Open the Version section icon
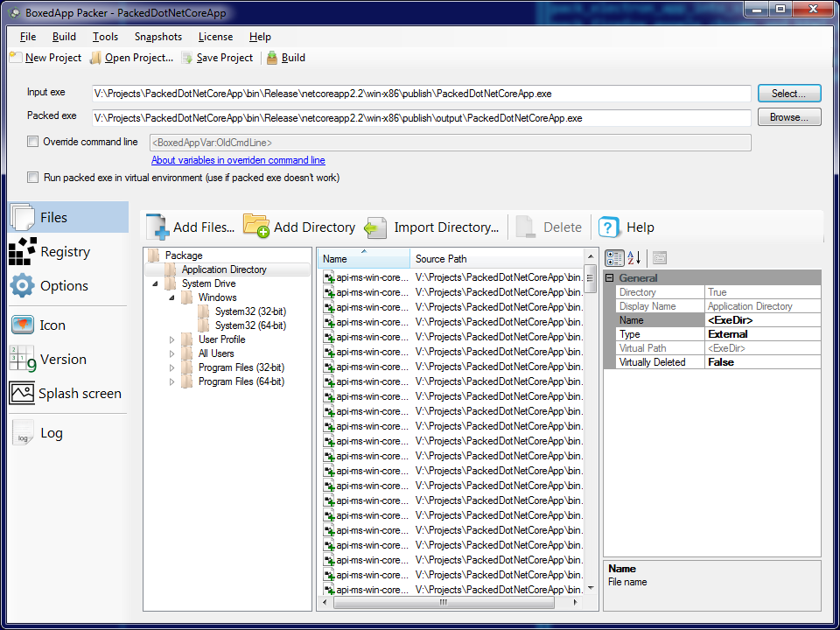Viewport: 840px width, 630px height. 22,359
